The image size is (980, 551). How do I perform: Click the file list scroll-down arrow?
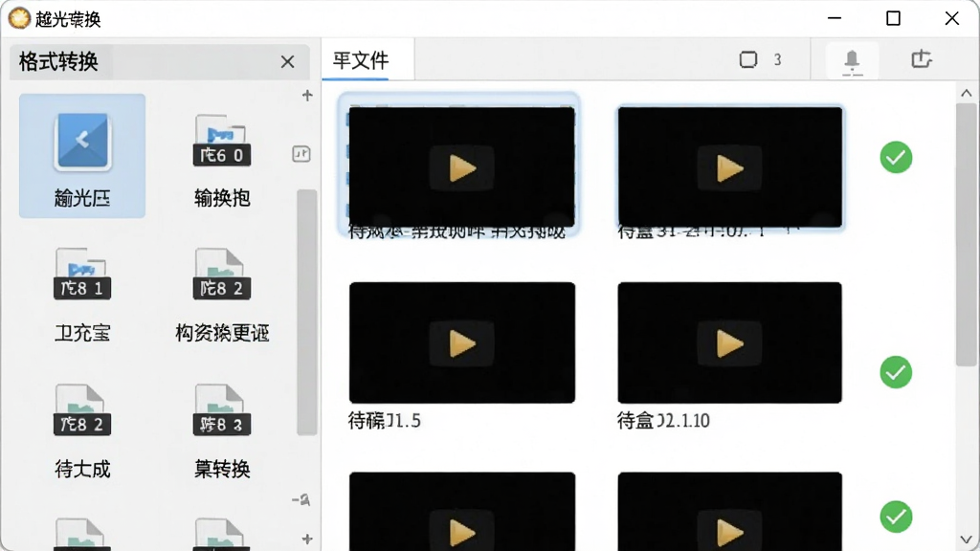pyautogui.click(x=967, y=540)
